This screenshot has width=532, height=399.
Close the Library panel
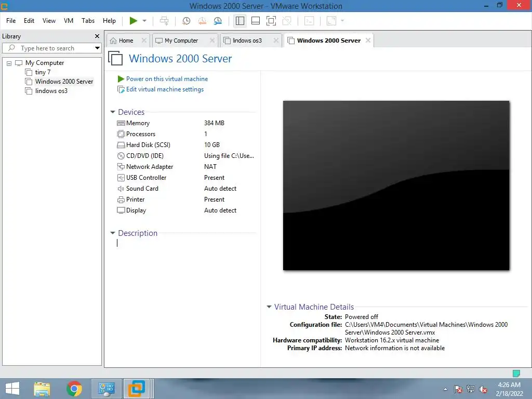click(97, 36)
